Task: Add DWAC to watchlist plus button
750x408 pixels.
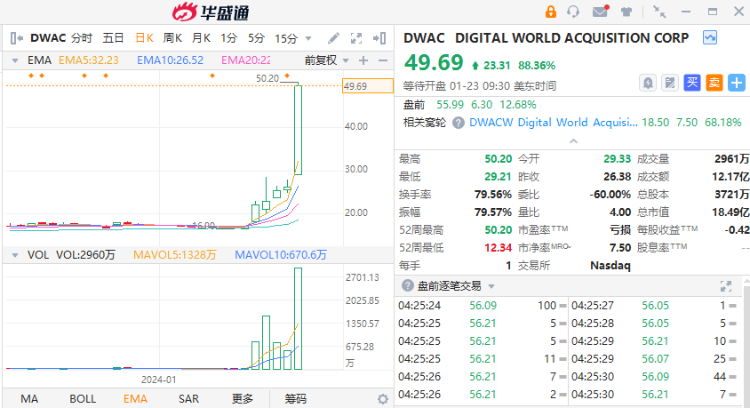Action: click(x=736, y=83)
